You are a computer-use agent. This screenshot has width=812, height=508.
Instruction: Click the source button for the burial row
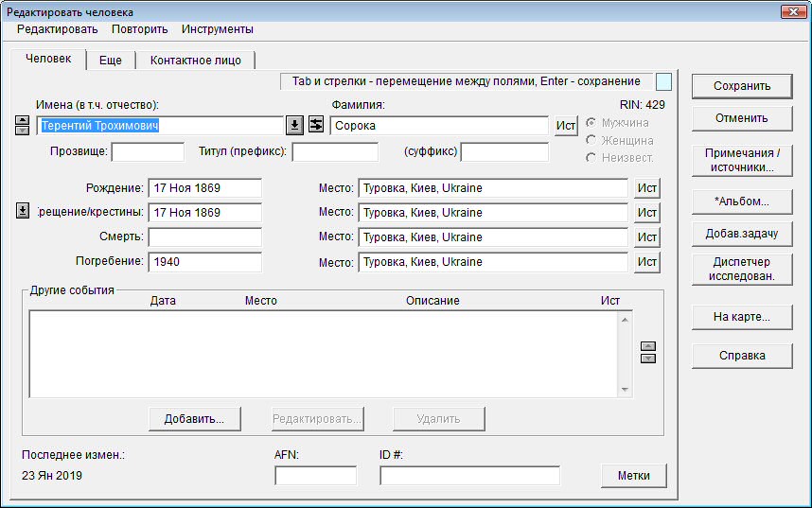coord(647,262)
